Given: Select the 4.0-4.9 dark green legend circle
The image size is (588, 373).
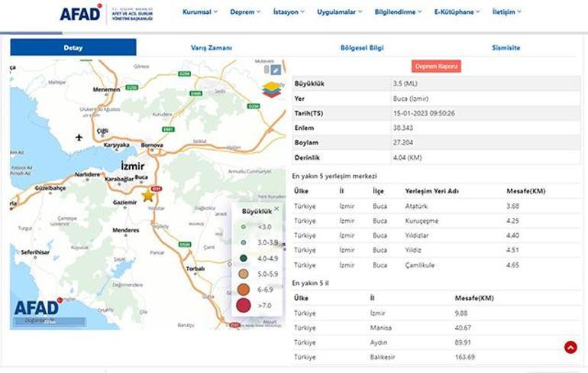Looking at the screenshot, I should point(244,258).
